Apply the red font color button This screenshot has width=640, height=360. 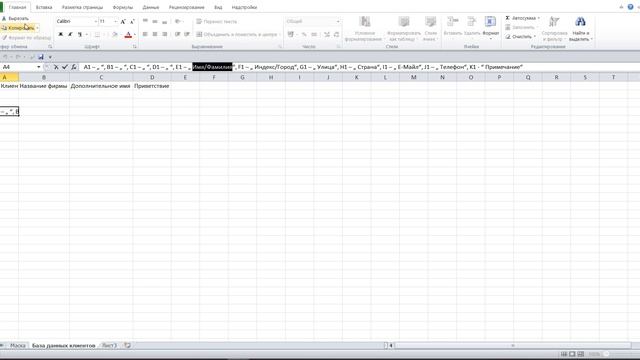tap(128, 34)
